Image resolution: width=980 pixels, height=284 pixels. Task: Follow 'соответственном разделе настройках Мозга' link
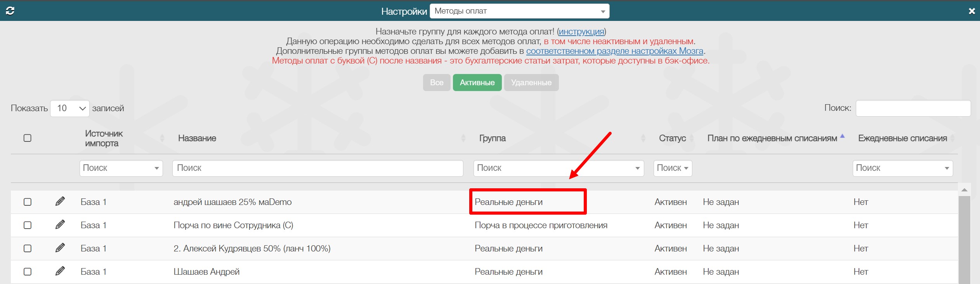tap(614, 51)
